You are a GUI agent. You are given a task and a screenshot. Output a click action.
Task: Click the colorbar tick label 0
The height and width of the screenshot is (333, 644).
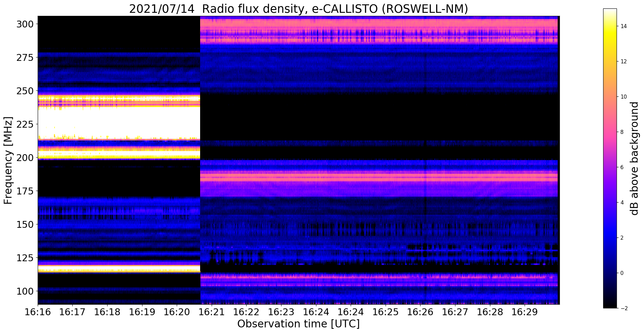tap(622, 273)
